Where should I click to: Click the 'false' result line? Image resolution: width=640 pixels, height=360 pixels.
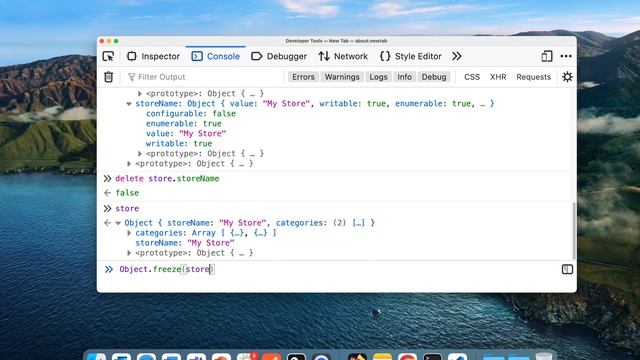127,193
